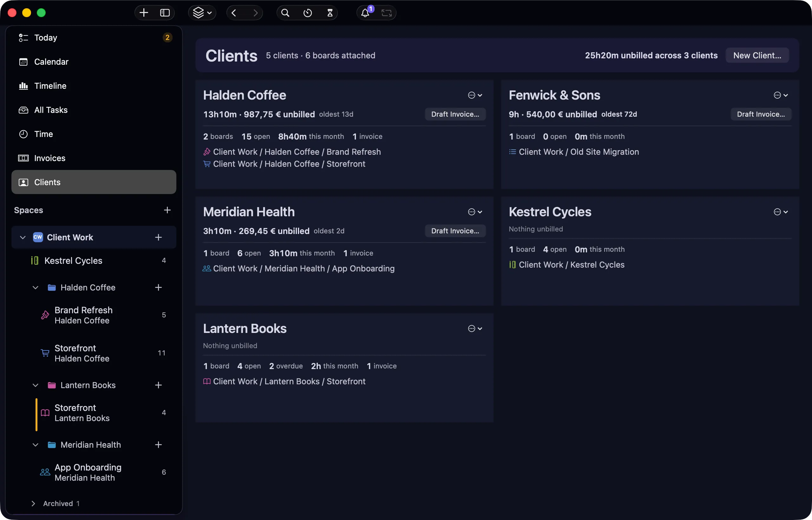Open the Calendar view
The image size is (812, 520).
pos(94,62)
